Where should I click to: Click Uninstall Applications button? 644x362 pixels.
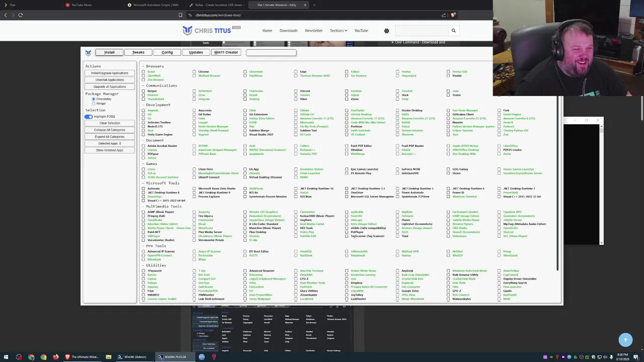pos(109,80)
